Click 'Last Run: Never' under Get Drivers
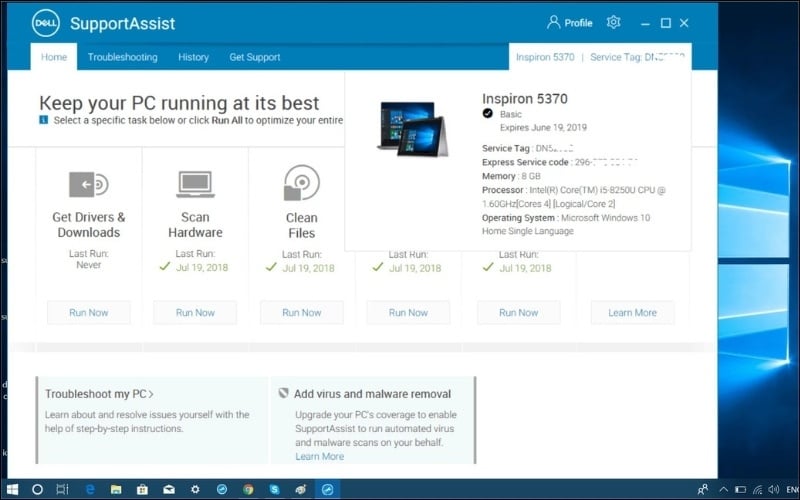The width and height of the screenshot is (800, 500). tap(89, 259)
